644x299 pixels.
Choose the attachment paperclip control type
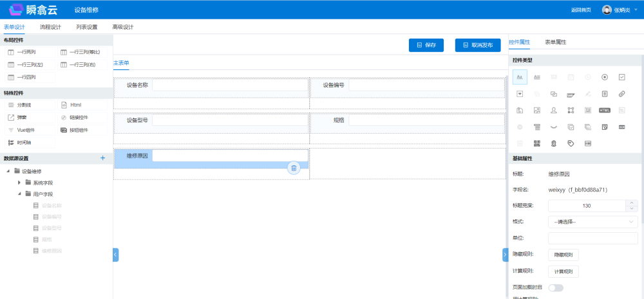click(x=622, y=94)
